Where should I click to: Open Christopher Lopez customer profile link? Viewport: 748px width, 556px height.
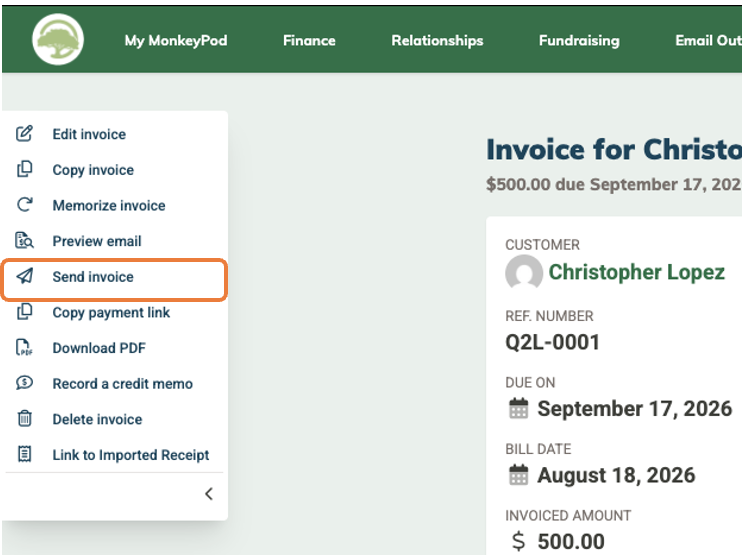[636, 272]
